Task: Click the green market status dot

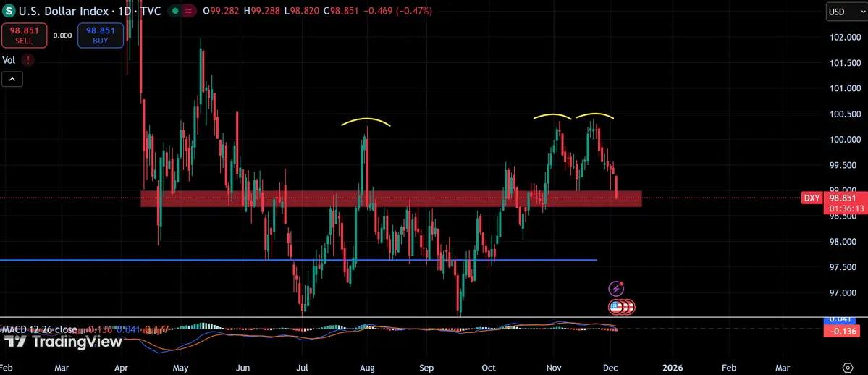Action: click(x=175, y=11)
